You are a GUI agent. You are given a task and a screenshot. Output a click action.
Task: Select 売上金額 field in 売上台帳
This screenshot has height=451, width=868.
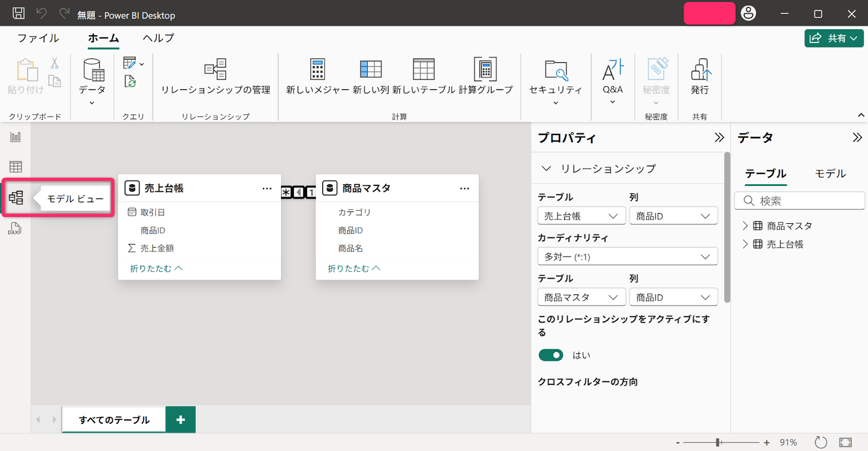point(157,248)
